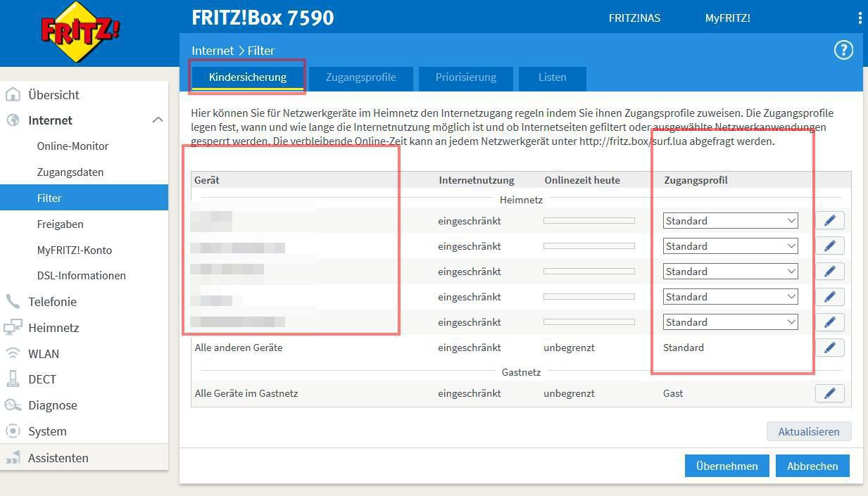Select the Kindersicherung tab
Image resolution: width=868 pixels, height=496 pixels.
tap(248, 77)
